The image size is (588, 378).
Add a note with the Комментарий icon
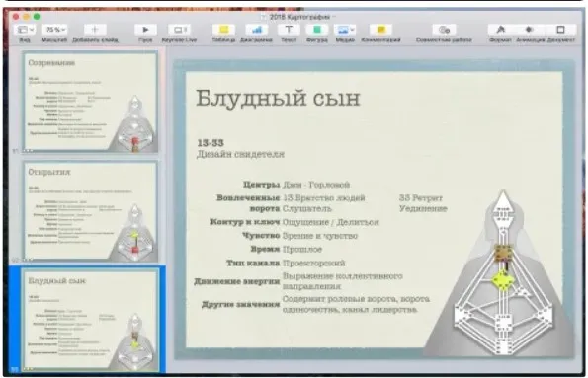[380, 30]
